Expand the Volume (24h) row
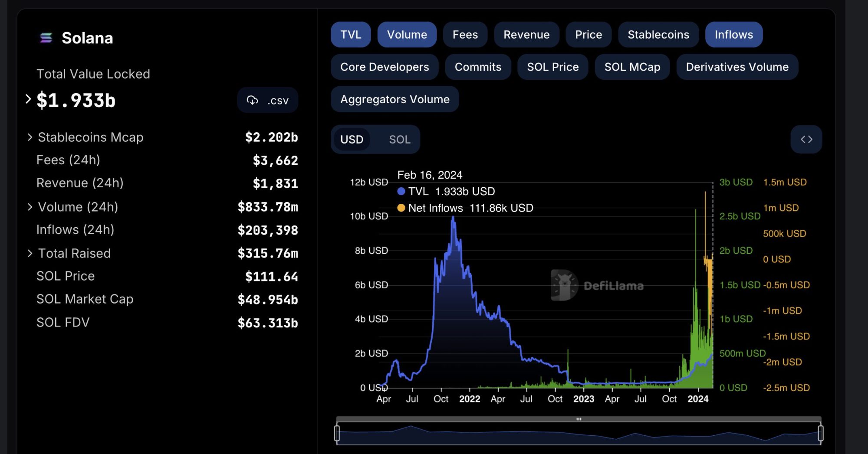 pyautogui.click(x=30, y=207)
